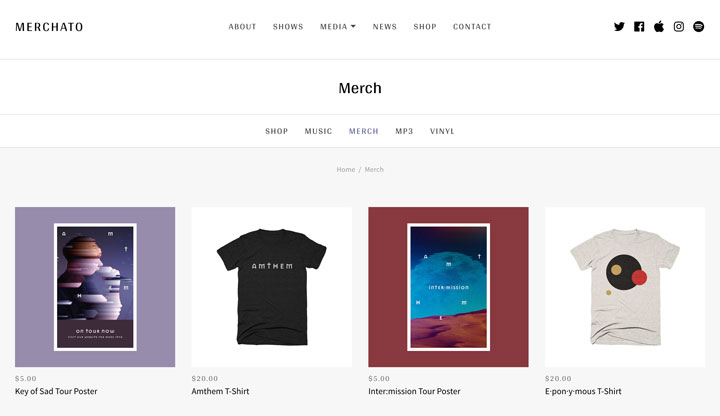Open the Key of Sad Tour Poster image
720x416 pixels.
point(95,287)
